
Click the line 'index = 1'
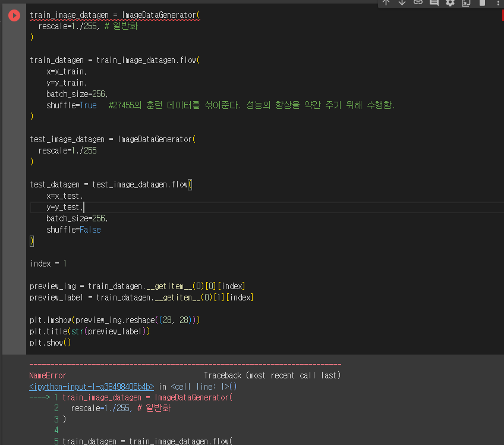tap(48, 264)
